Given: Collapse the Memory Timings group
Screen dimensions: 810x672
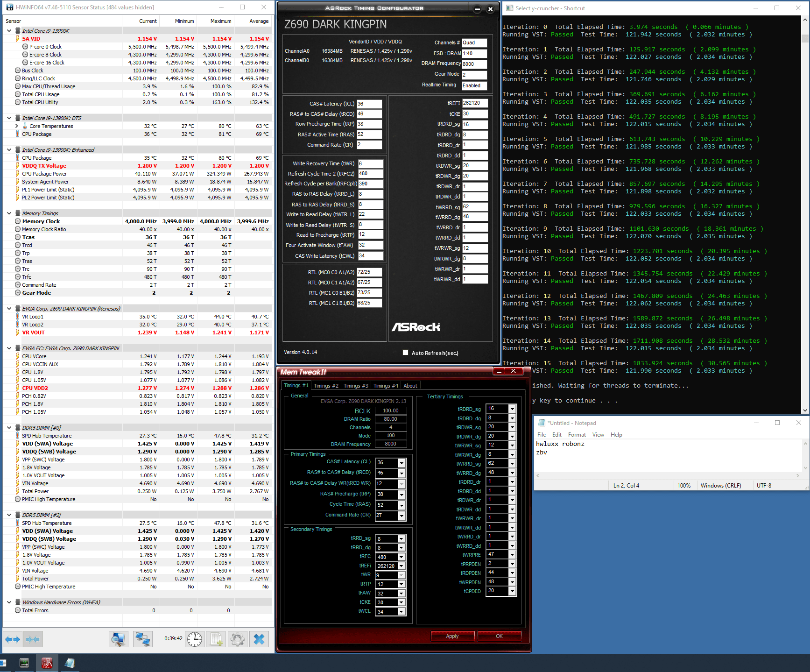Looking at the screenshot, I should click(9, 213).
